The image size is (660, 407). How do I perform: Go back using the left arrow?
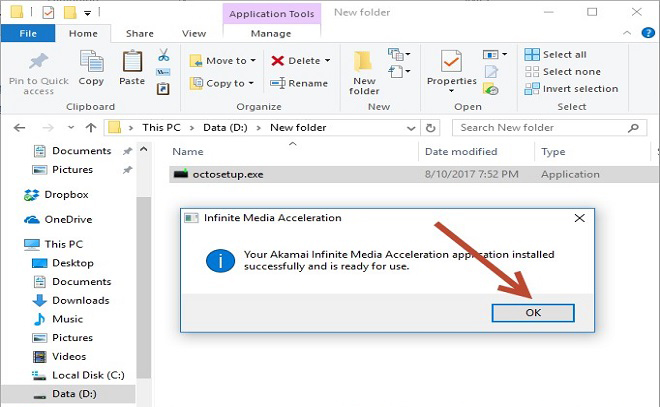(19, 128)
